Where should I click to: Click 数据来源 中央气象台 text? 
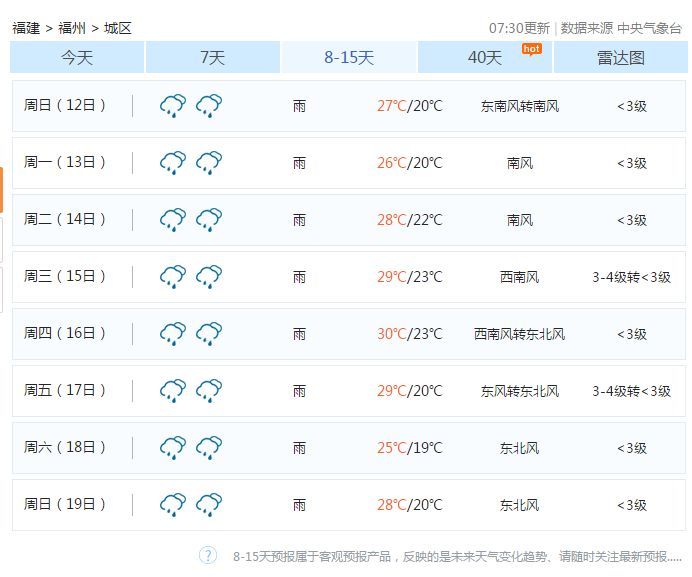pos(621,28)
